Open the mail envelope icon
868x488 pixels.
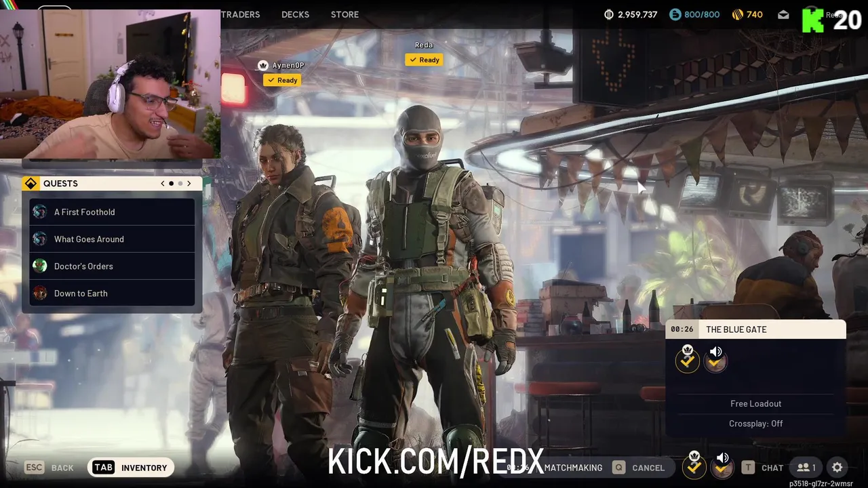(x=783, y=14)
